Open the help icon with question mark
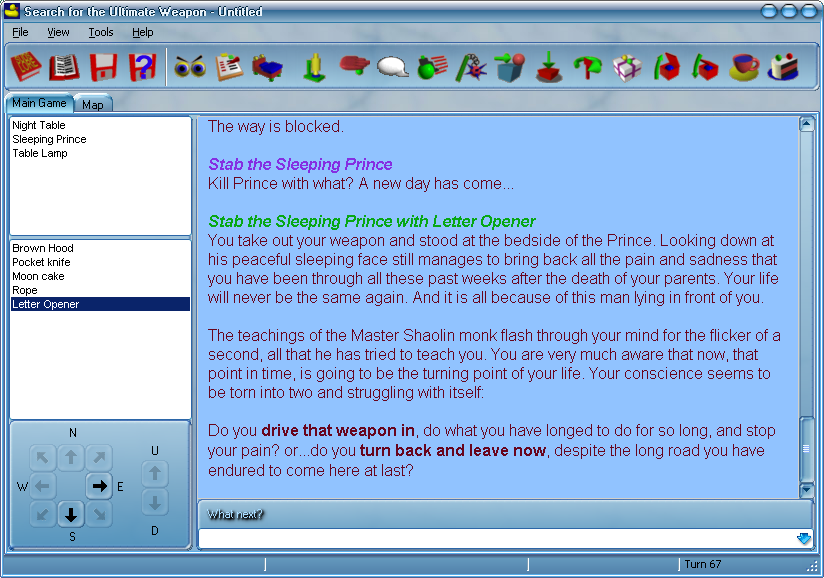The height and width of the screenshot is (578, 824). [x=143, y=67]
